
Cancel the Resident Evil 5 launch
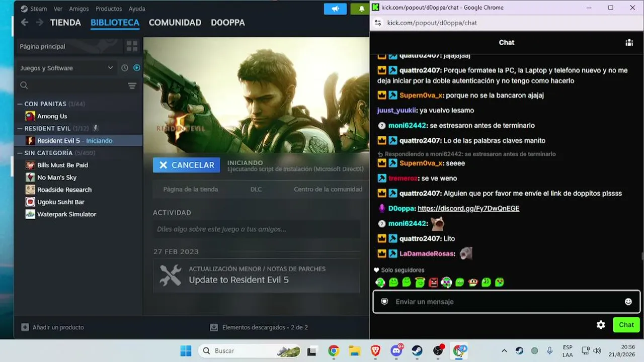(187, 165)
